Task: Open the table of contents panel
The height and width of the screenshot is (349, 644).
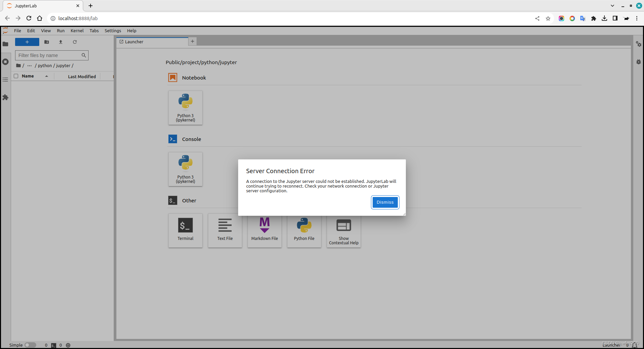Action: [x=5, y=80]
